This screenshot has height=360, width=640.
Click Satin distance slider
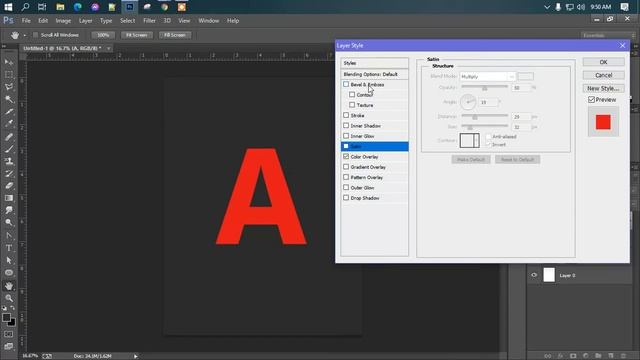coord(484,116)
